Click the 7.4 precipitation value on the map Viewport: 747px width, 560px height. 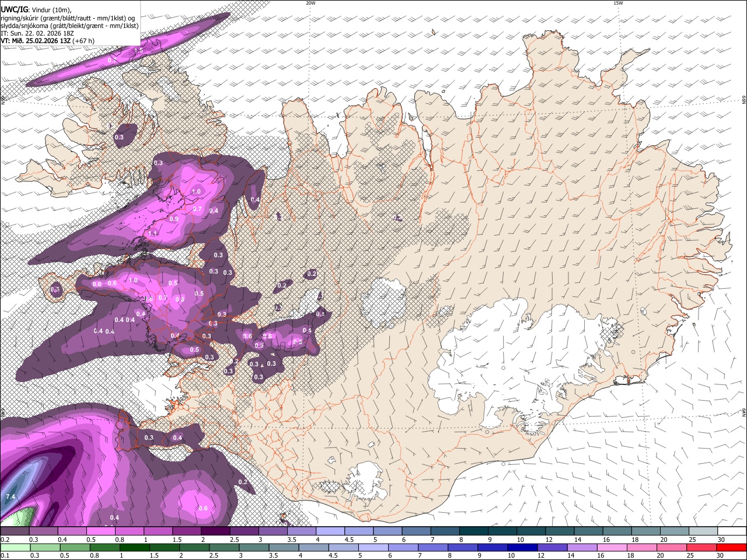pos(11,496)
